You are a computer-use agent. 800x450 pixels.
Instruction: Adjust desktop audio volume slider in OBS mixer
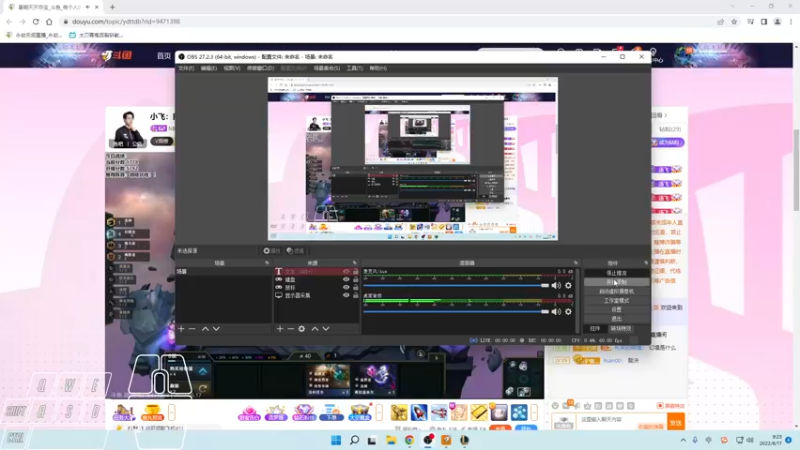click(456, 312)
